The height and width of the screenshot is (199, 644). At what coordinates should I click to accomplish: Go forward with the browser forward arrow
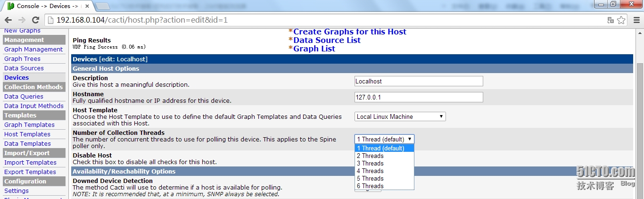(x=22, y=20)
